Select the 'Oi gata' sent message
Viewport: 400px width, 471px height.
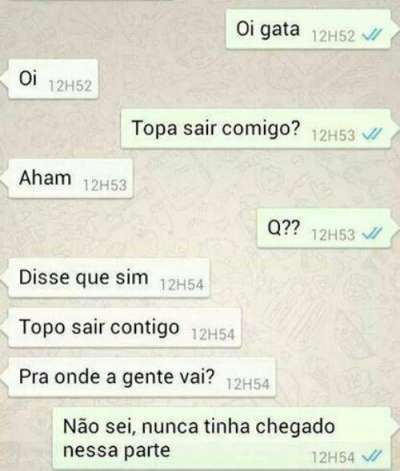[309, 29]
